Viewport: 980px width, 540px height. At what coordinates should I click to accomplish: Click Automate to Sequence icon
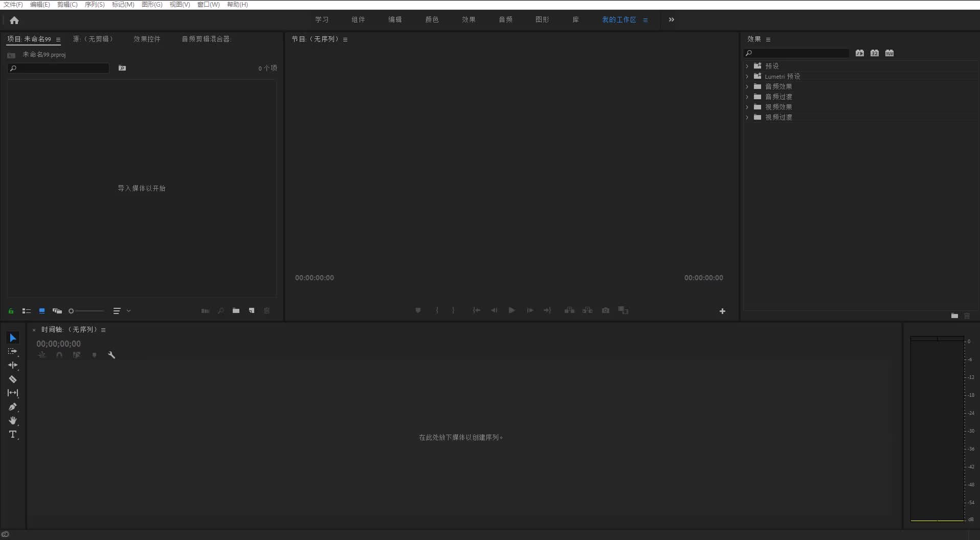205,311
